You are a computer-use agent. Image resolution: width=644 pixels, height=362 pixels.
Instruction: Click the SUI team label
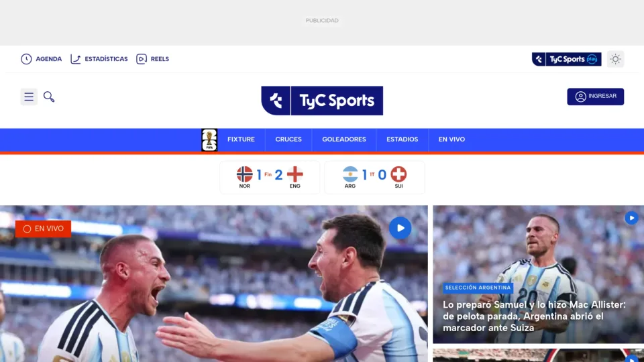point(398,186)
